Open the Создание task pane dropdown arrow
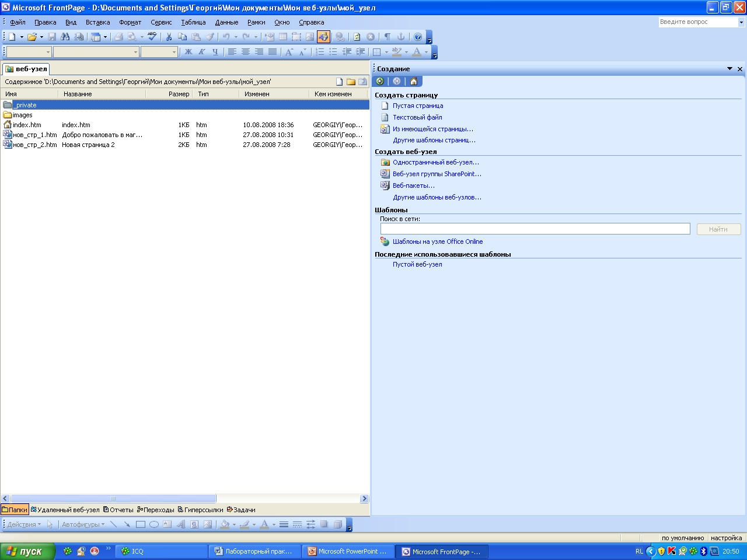 pyautogui.click(x=729, y=69)
